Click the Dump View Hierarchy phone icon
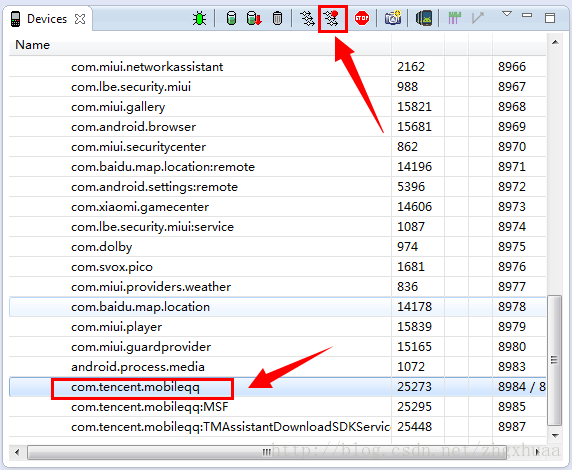The width and height of the screenshot is (572, 470). [424, 18]
